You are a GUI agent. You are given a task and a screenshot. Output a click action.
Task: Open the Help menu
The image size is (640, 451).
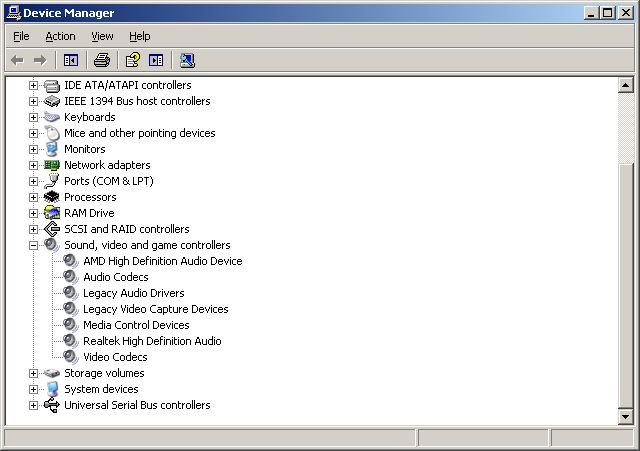[x=140, y=36]
